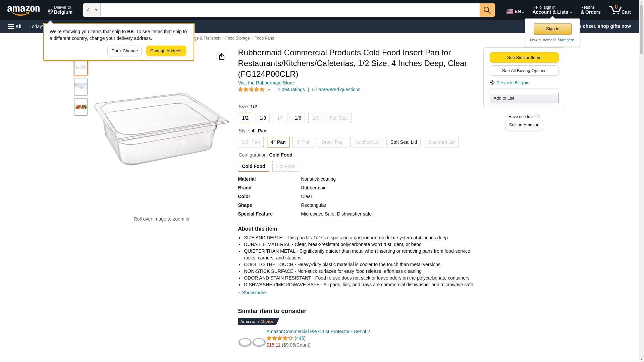Open Food Storage breadcrumb category
The image size is (644, 362).
click(x=237, y=38)
